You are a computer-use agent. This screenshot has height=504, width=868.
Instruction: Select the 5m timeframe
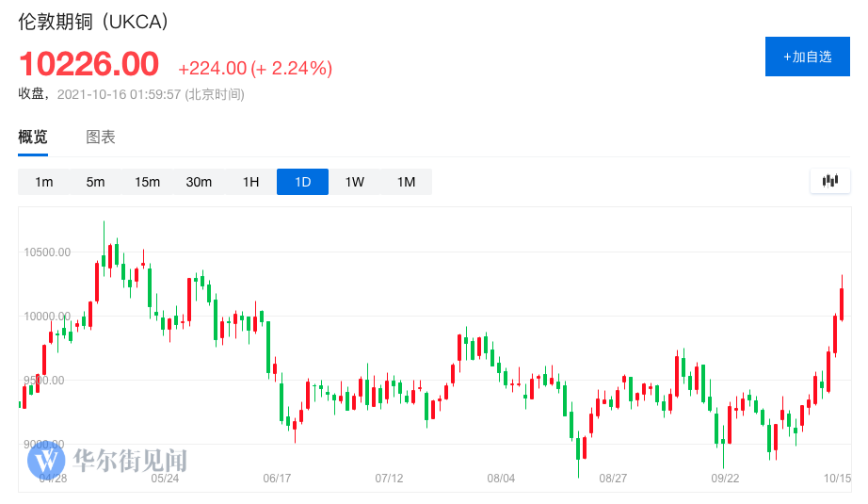pos(95,182)
